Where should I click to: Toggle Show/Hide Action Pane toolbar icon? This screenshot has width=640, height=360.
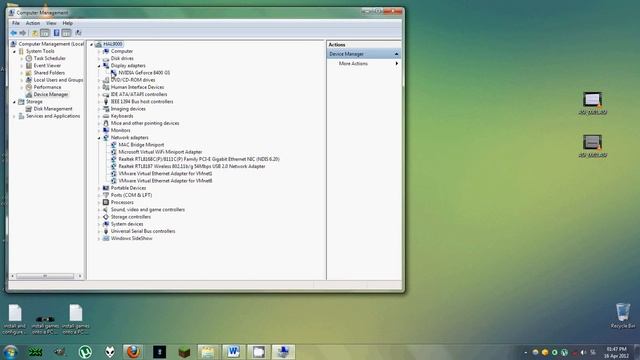(x=67, y=33)
